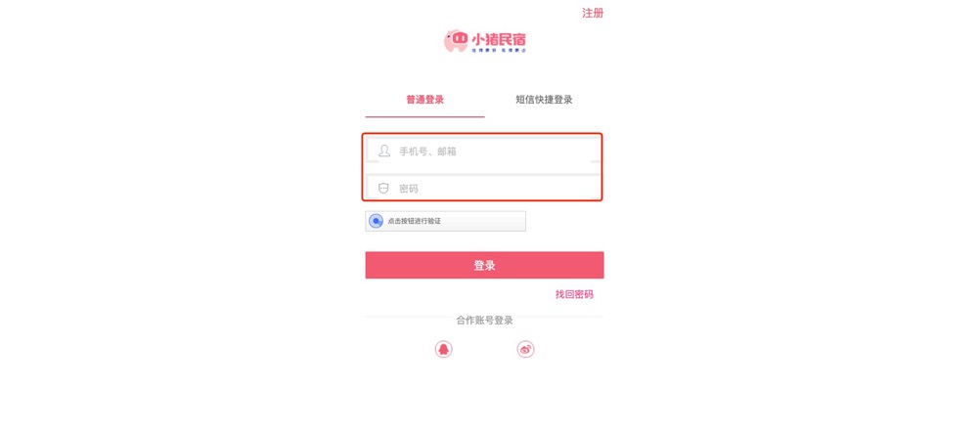This screenshot has width=980, height=430.
Task: Click the 合作账号登录 section label
Action: pyautogui.click(x=484, y=321)
